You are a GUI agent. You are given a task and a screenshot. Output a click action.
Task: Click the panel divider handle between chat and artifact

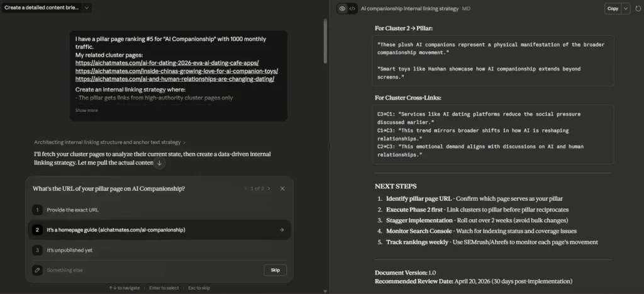[x=329, y=147]
